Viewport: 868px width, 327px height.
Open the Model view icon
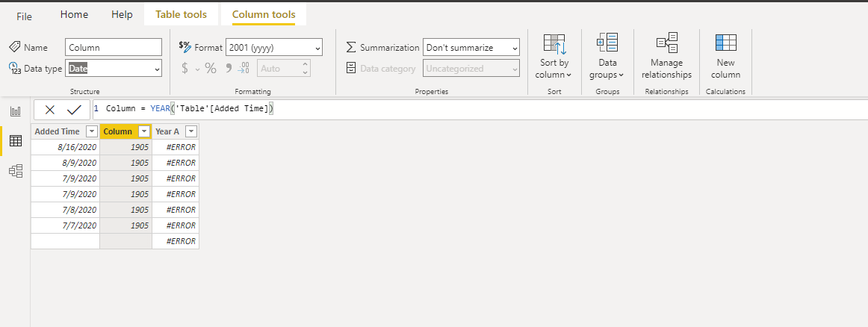tap(16, 171)
